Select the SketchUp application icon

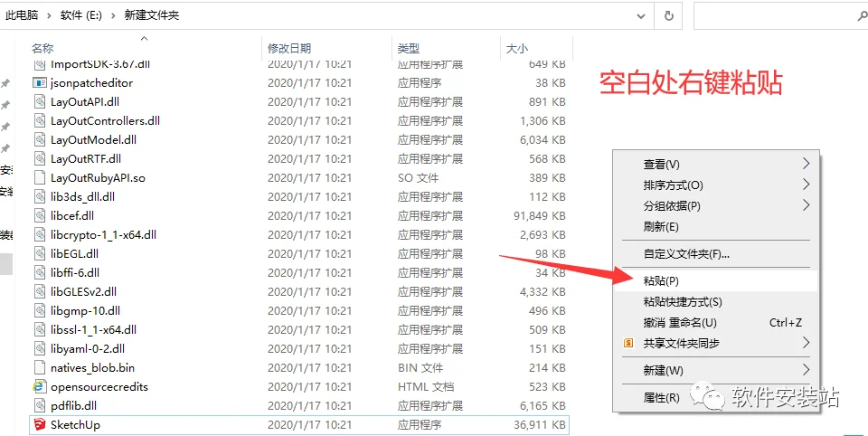[x=39, y=425]
